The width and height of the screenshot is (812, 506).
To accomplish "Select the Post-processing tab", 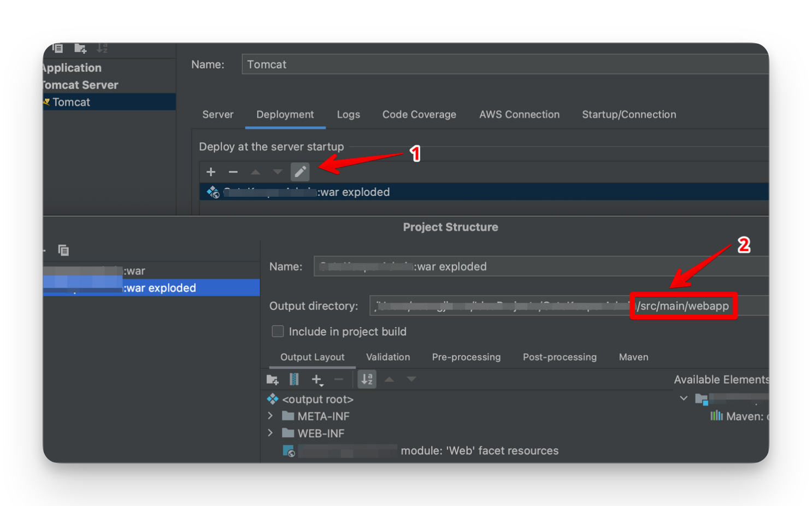I will 560,357.
